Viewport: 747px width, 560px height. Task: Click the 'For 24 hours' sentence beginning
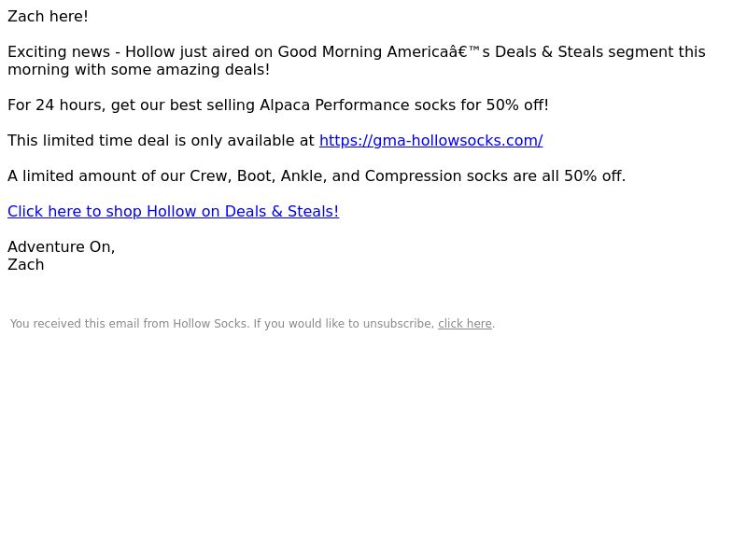(x=56, y=105)
